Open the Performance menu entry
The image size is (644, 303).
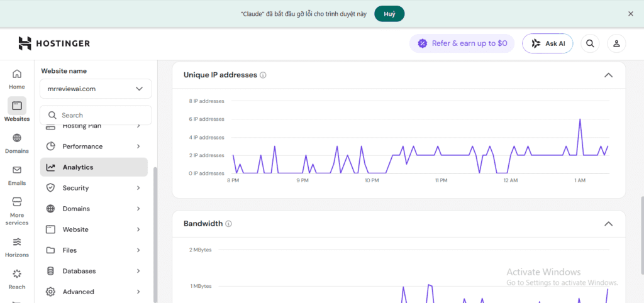pos(94,146)
